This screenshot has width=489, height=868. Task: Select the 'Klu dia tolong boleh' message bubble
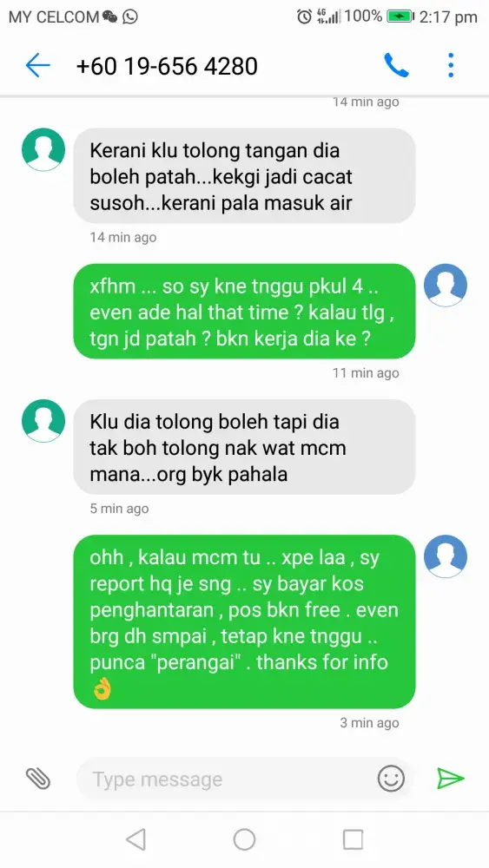click(x=244, y=447)
